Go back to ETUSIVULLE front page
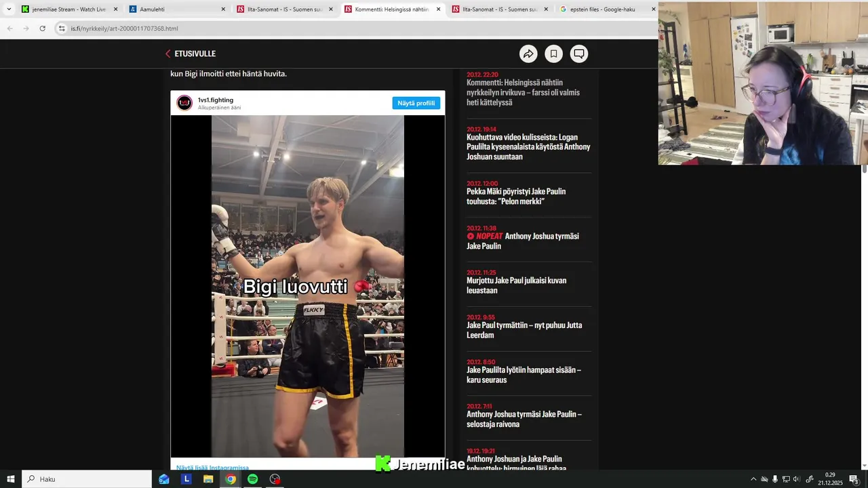The width and height of the screenshot is (868, 488). (191, 54)
